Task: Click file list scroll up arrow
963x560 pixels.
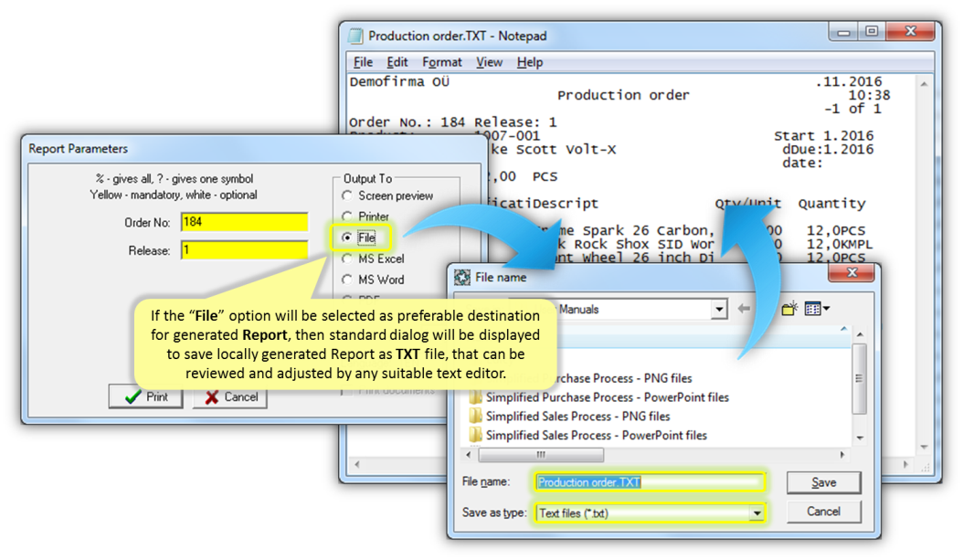Action: point(860,334)
